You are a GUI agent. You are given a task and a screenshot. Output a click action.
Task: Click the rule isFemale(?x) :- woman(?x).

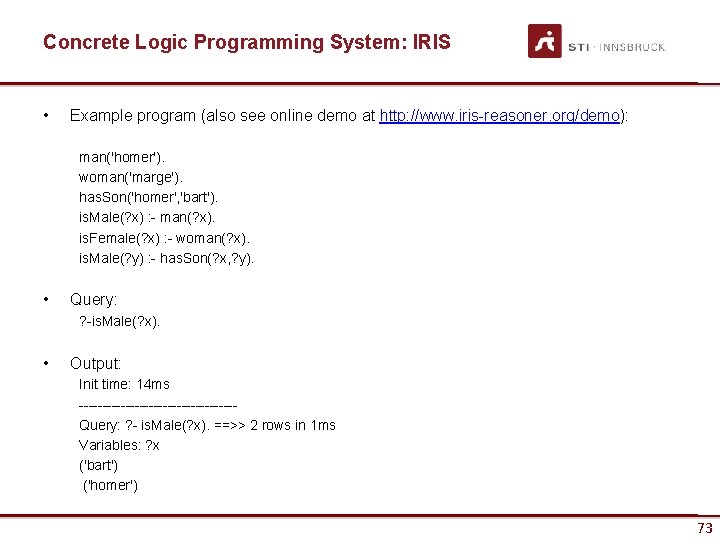(164, 238)
